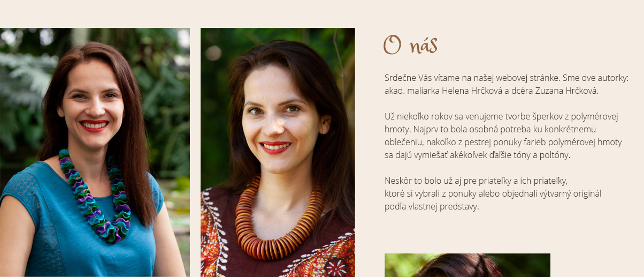Image resolution: width=644 pixels, height=277 pixels.
Task: Click the photo of woman in teal top
Action: point(95,152)
